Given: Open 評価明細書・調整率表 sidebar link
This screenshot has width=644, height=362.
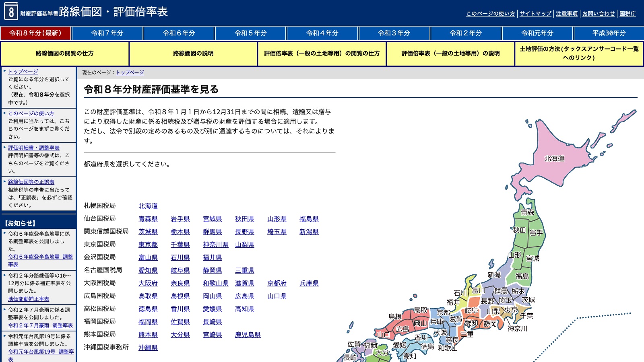Looking at the screenshot, I should click(x=34, y=148).
